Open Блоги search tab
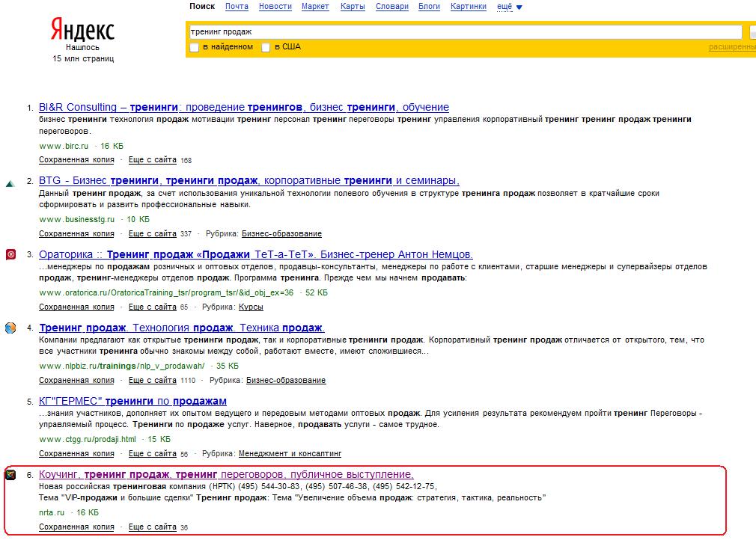Screen dimensions: 756x540 [429, 6]
